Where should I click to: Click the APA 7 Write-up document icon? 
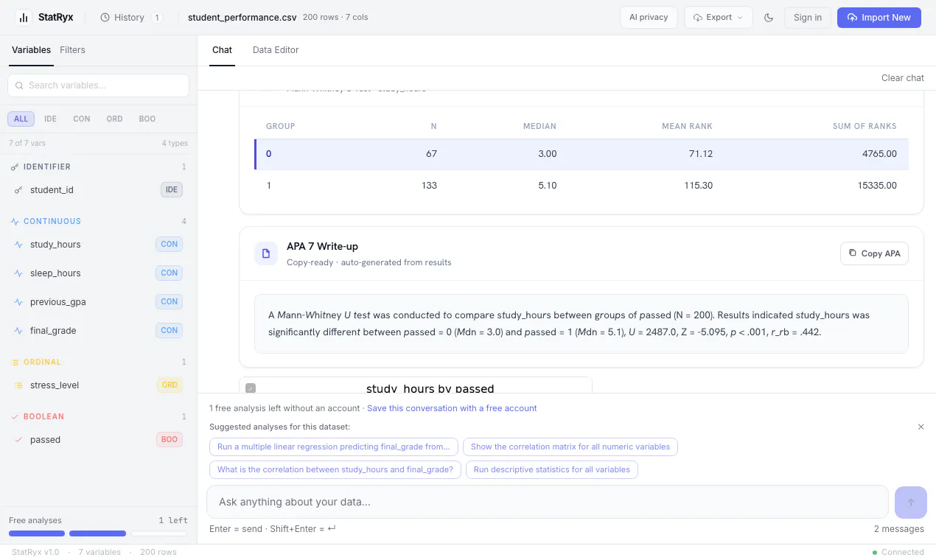pyautogui.click(x=266, y=253)
